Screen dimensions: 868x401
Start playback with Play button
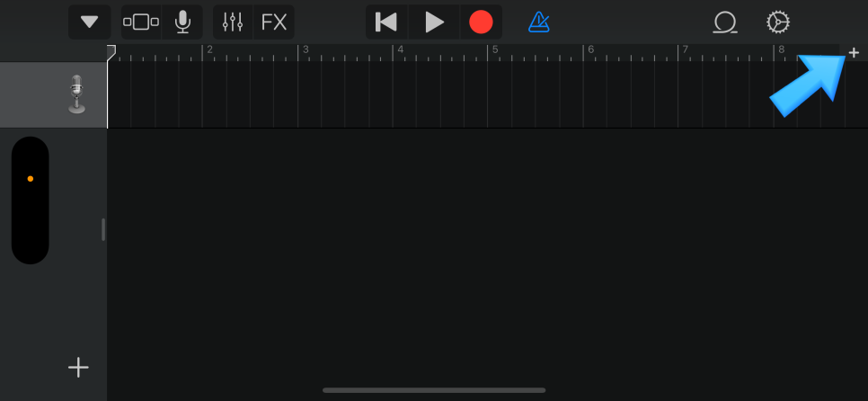tap(435, 22)
